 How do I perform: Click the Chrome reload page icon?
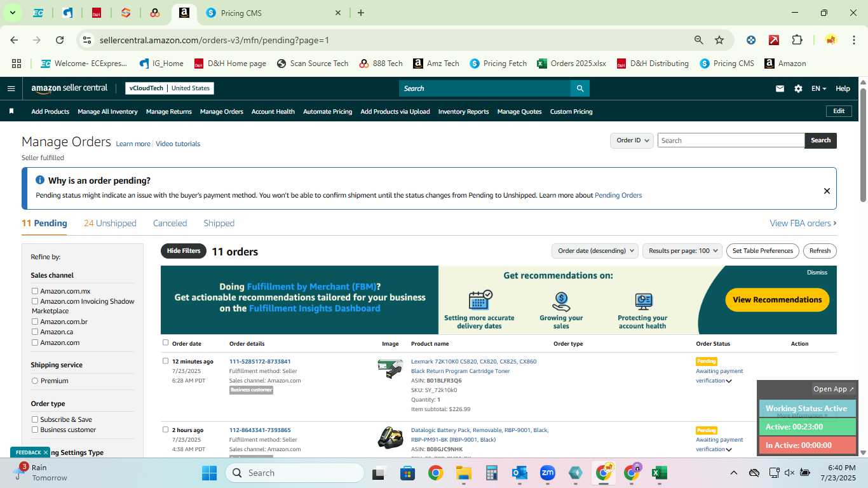pyautogui.click(x=60, y=40)
